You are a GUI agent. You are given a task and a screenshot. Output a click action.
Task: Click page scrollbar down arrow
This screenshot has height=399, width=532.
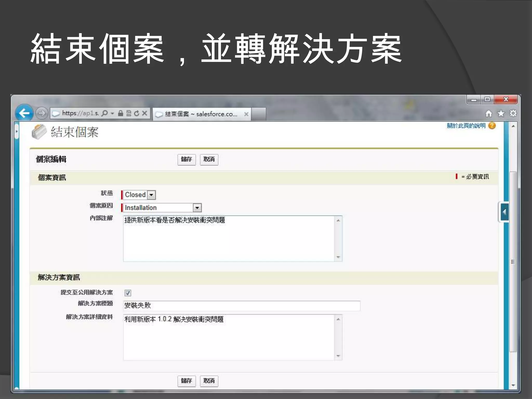[513, 385]
